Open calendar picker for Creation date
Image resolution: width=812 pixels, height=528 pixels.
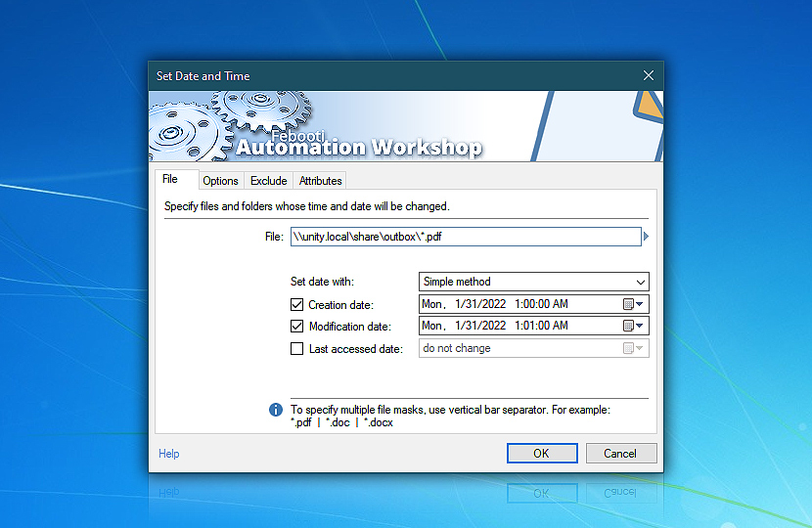point(633,304)
